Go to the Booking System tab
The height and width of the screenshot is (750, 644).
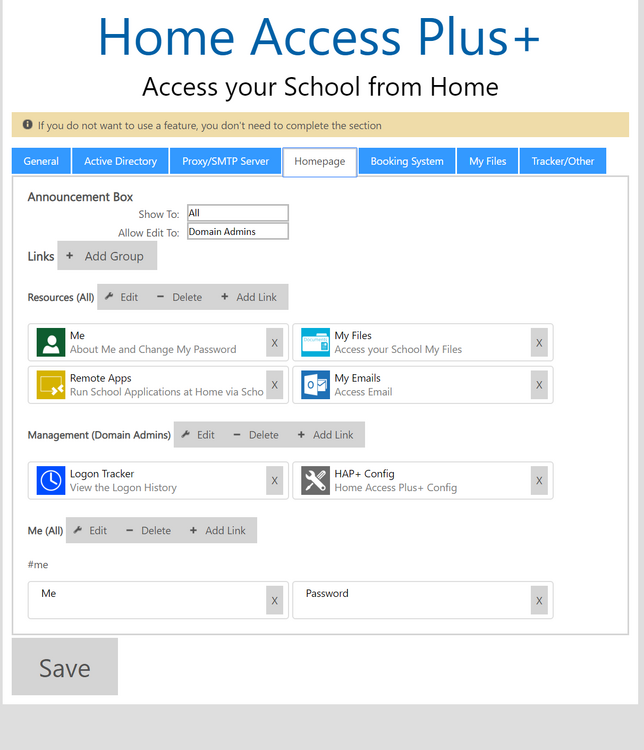point(407,161)
